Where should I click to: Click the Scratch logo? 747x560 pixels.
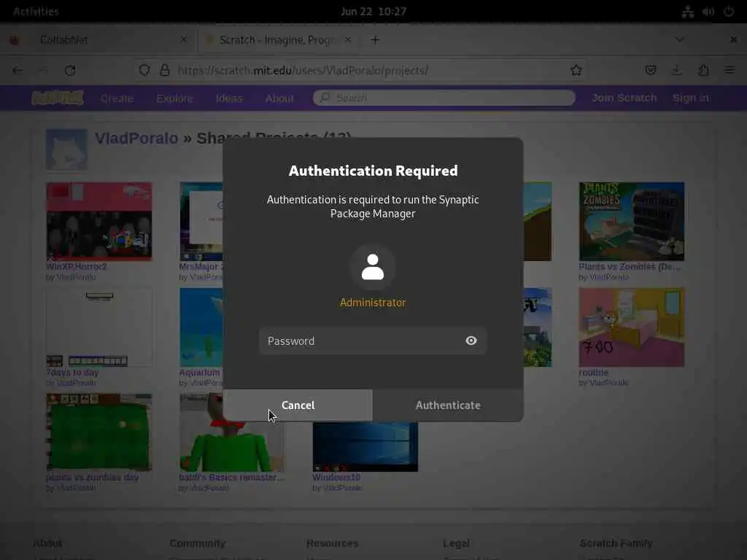[x=58, y=98]
